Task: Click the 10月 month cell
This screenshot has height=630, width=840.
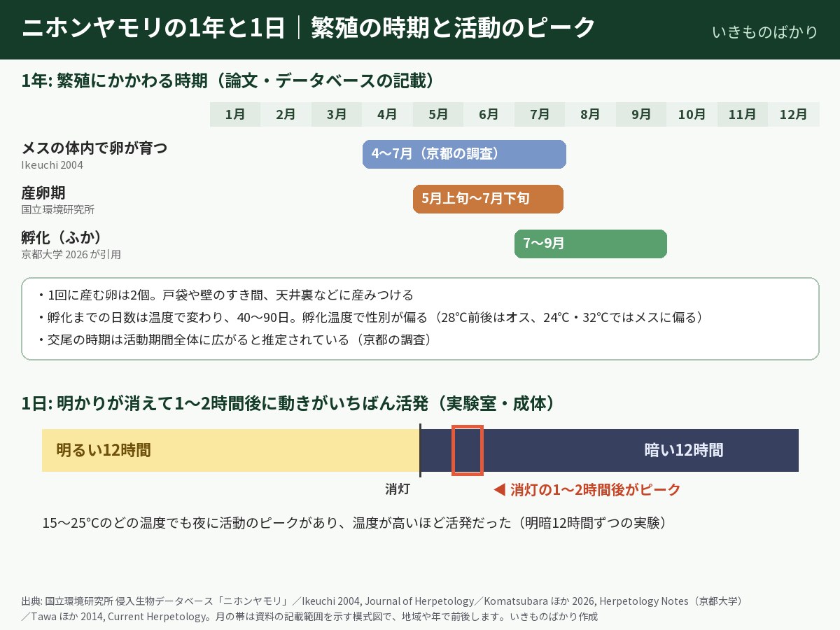Action: pos(692,114)
